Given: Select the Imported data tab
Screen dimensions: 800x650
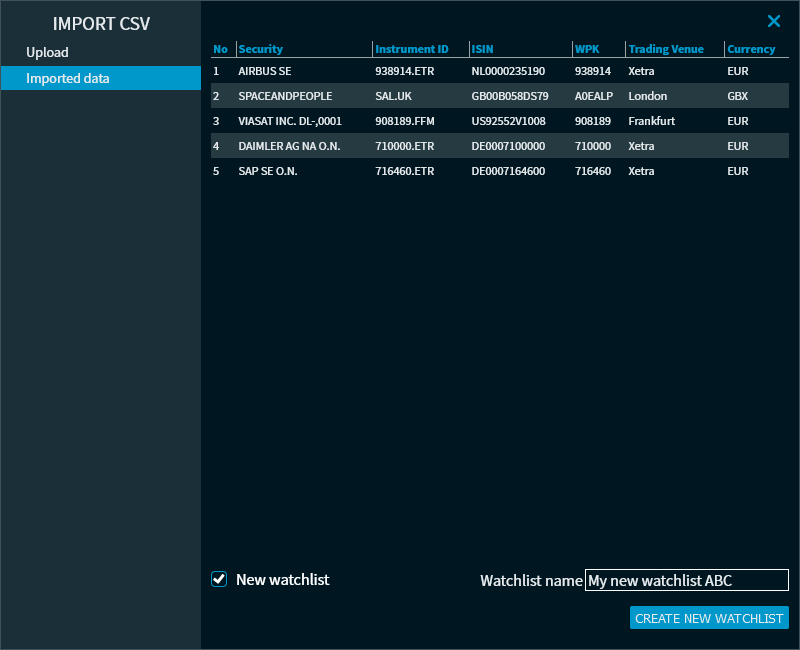Looking at the screenshot, I should pyautogui.click(x=68, y=78).
